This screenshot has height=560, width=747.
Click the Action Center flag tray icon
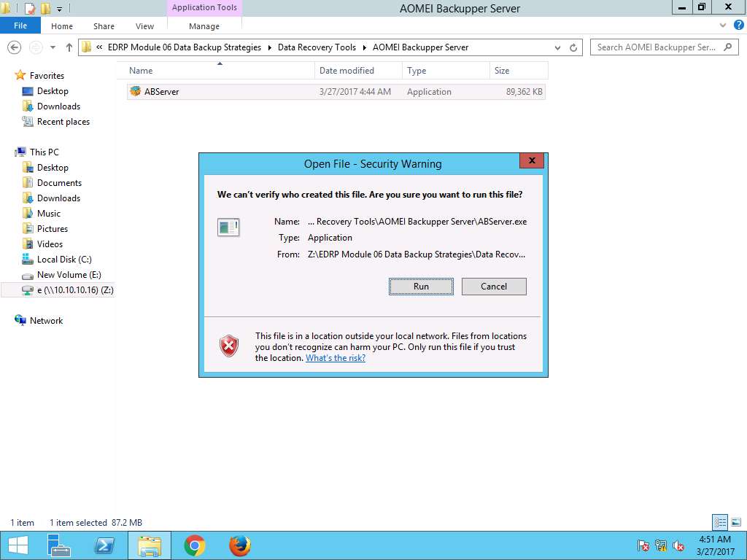[x=643, y=545]
